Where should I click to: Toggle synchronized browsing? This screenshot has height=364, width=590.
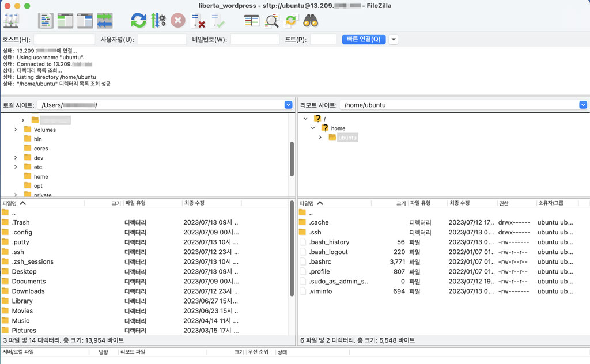(291, 21)
